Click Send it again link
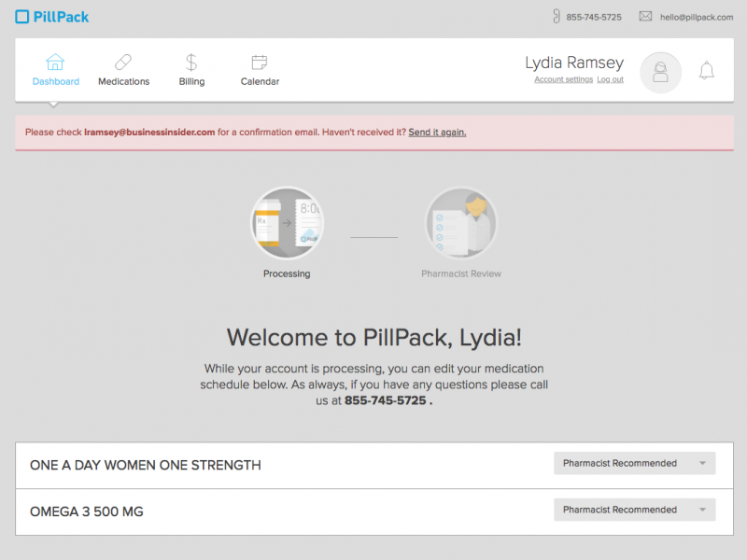The width and height of the screenshot is (747, 560). coord(437,133)
